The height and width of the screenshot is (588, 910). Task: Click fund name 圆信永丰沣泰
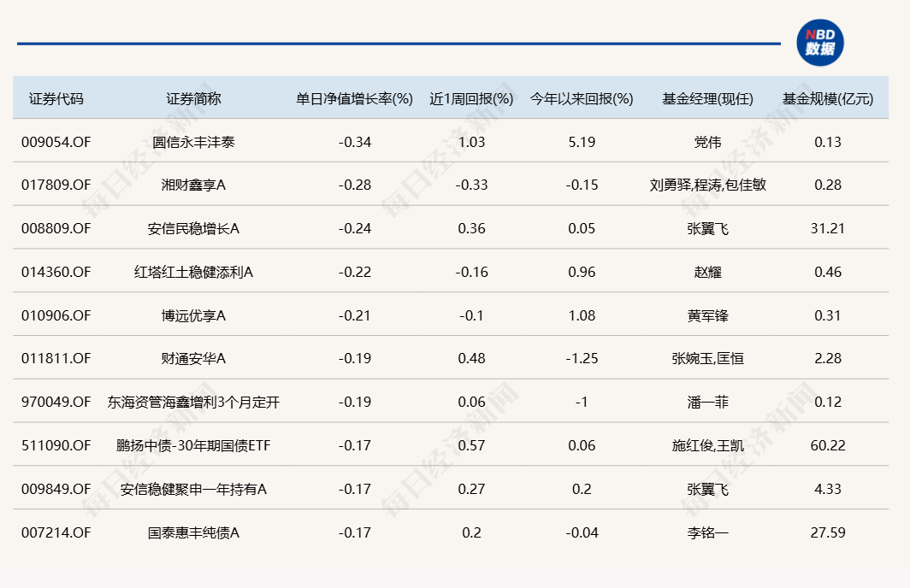tap(193, 142)
